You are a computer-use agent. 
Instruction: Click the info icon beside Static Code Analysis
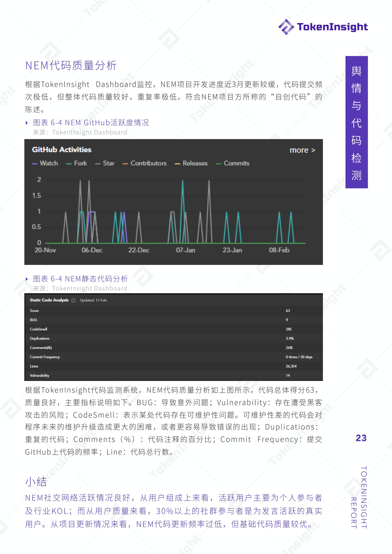pos(73,300)
